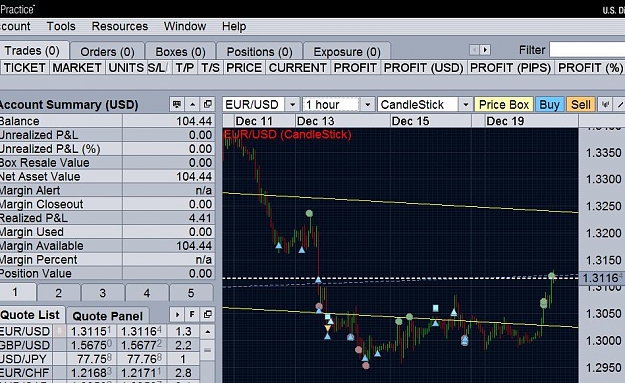Collapse the Account Summary panel

tap(193, 104)
